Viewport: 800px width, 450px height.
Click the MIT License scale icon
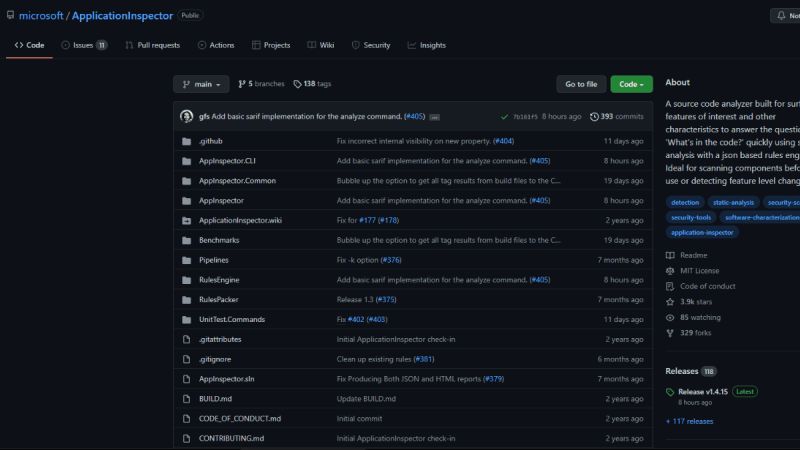(x=670, y=271)
